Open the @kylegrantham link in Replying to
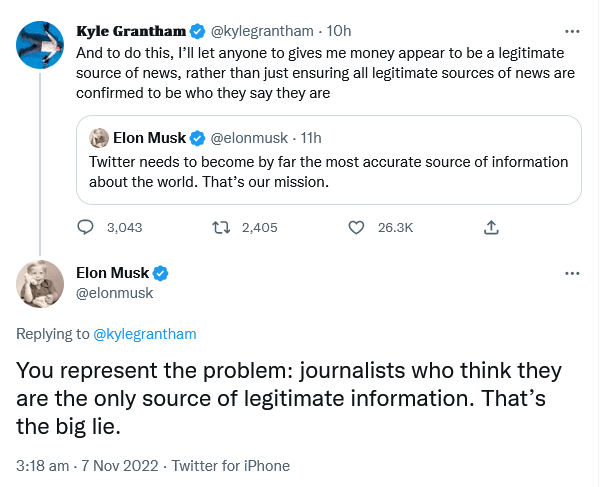This screenshot has height=487, width=614. coord(144,334)
